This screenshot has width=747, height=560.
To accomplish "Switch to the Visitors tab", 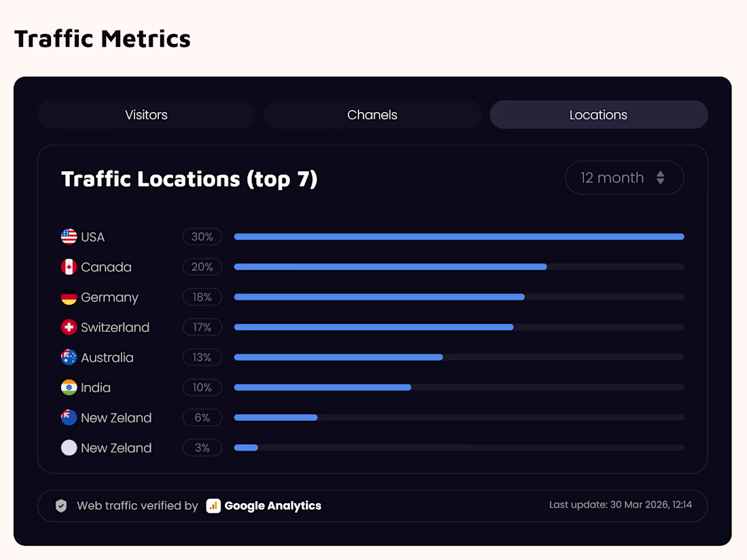I will [146, 115].
